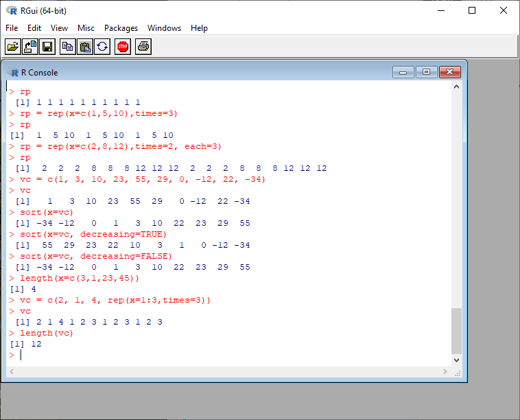Click the Copy toolbar icon
Viewport: 520px width, 420px height.
pos(68,47)
